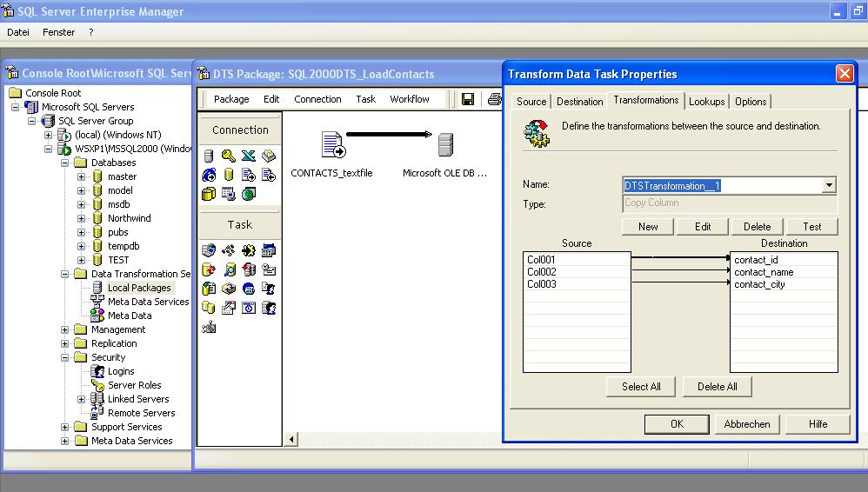Collapse the Databases folder
Viewport: 868px width, 492px height.
tap(64, 163)
